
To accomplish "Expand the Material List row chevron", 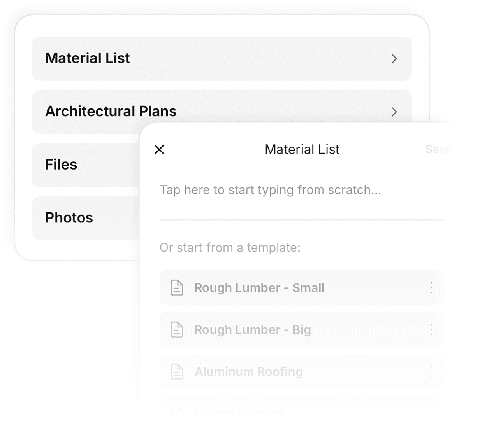I will coord(394,59).
